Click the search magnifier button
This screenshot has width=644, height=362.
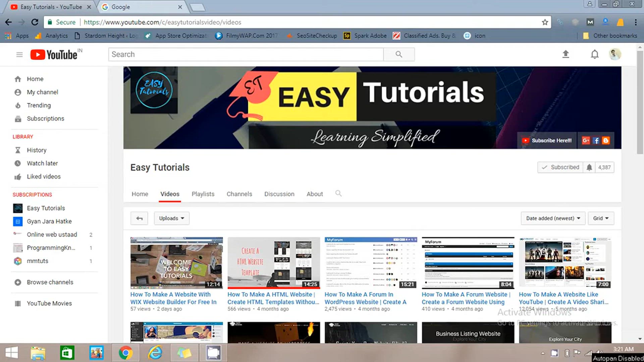pyautogui.click(x=399, y=54)
